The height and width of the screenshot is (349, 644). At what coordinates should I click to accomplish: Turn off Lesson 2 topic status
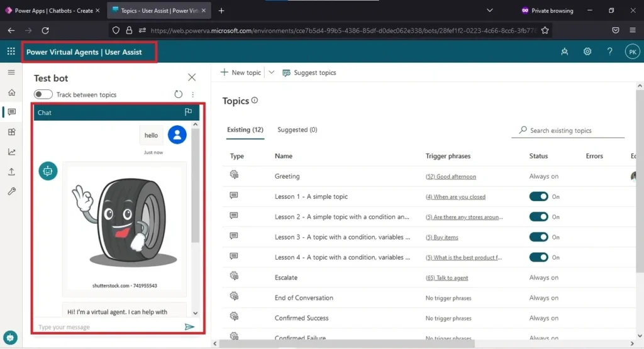pyautogui.click(x=538, y=217)
